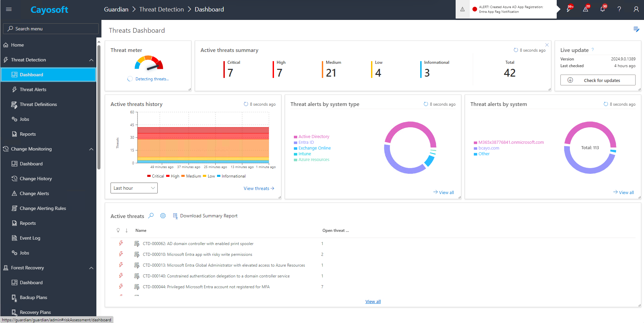This screenshot has width=644, height=323.
Task: Click Threat Detection in the breadcrumb
Action: (161, 9)
